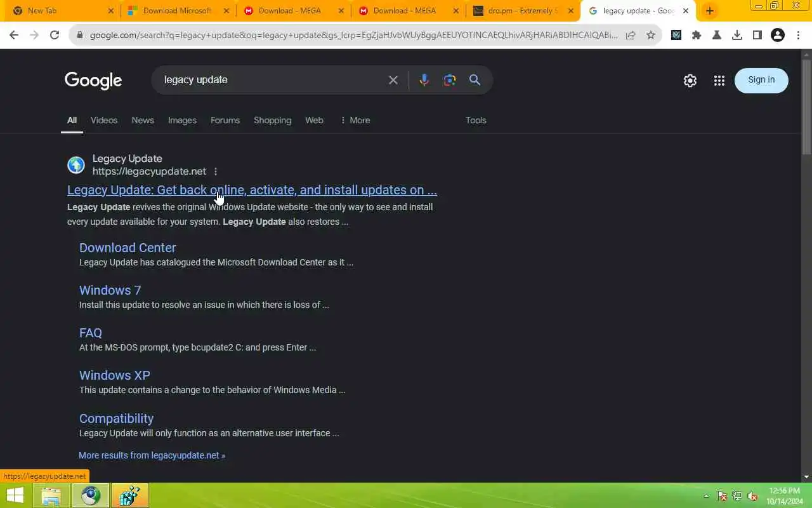Open the network tray icon

(x=737, y=496)
